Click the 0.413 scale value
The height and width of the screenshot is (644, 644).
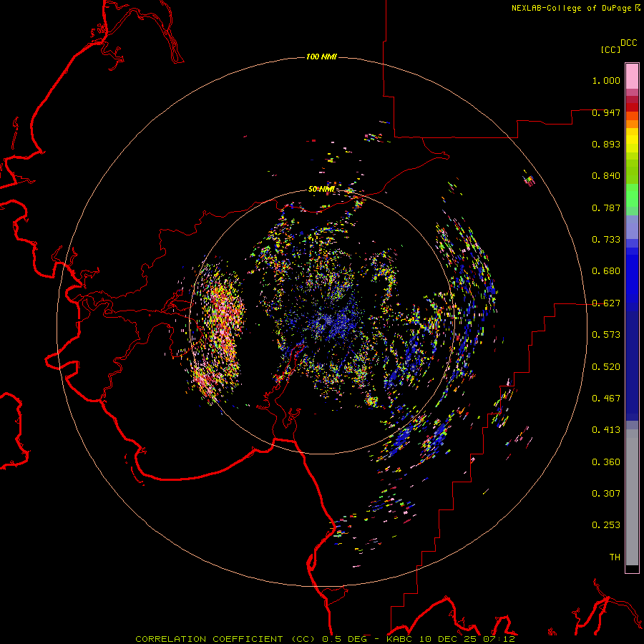(x=606, y=430)
